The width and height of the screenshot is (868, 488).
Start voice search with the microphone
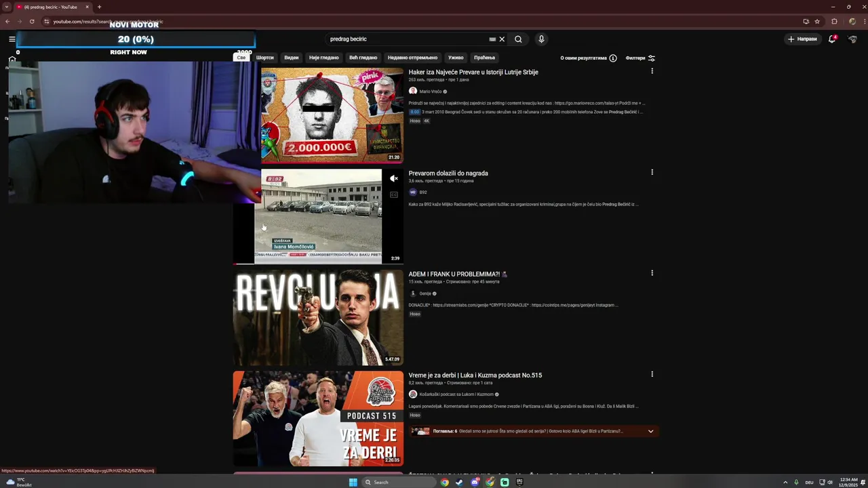click(x=541, y=39)
